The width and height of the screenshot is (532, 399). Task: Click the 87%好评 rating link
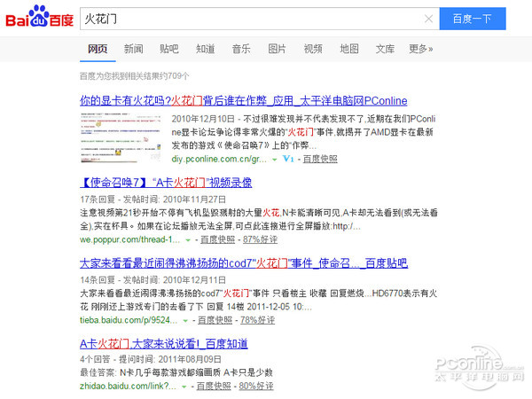[260, 239]
